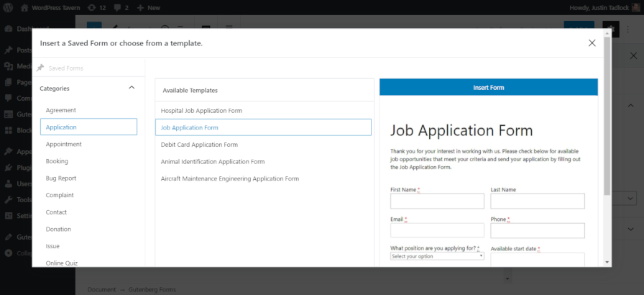Image resolution: width=644 pixels, height=295 pixels.
Task: Click the First Name input field
Action: point(437,201)
